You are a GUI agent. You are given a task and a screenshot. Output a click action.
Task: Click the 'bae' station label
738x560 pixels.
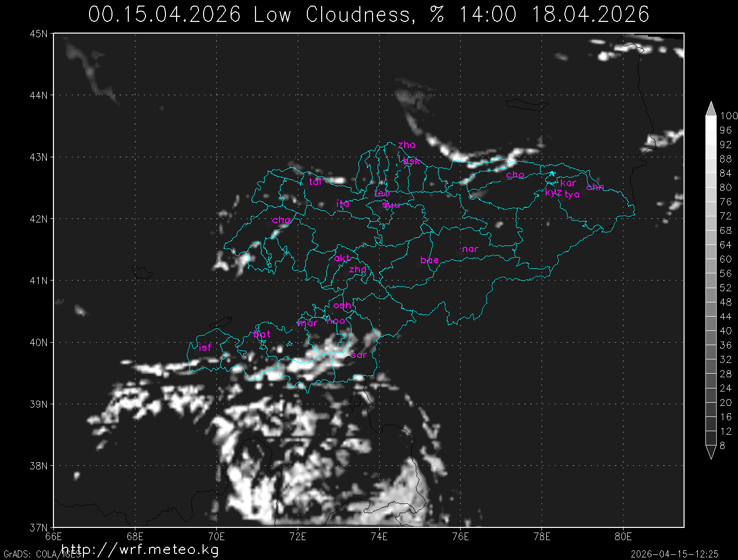[430, 260]
